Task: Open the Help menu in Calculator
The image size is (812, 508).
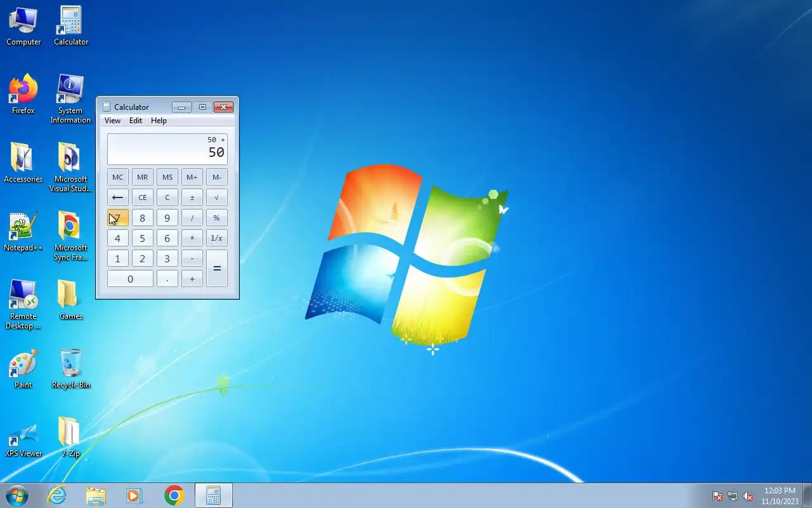Action: tap(159, 121)
